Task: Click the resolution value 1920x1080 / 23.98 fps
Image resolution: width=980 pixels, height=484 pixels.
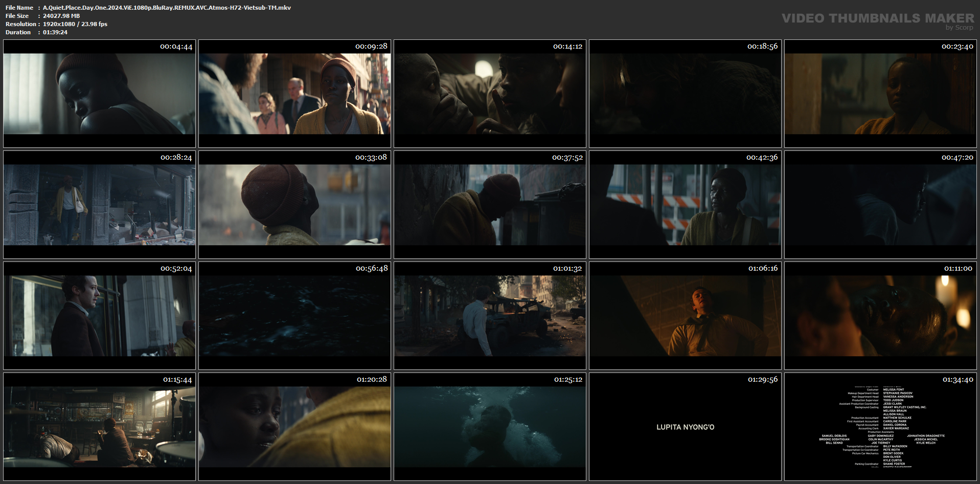Action: pos(75,24)
